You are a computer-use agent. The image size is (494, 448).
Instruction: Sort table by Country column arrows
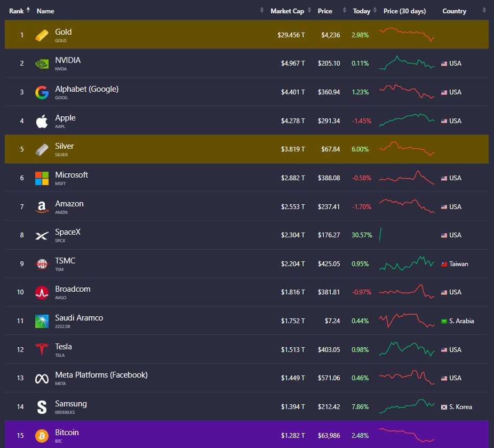coord(484,10)
